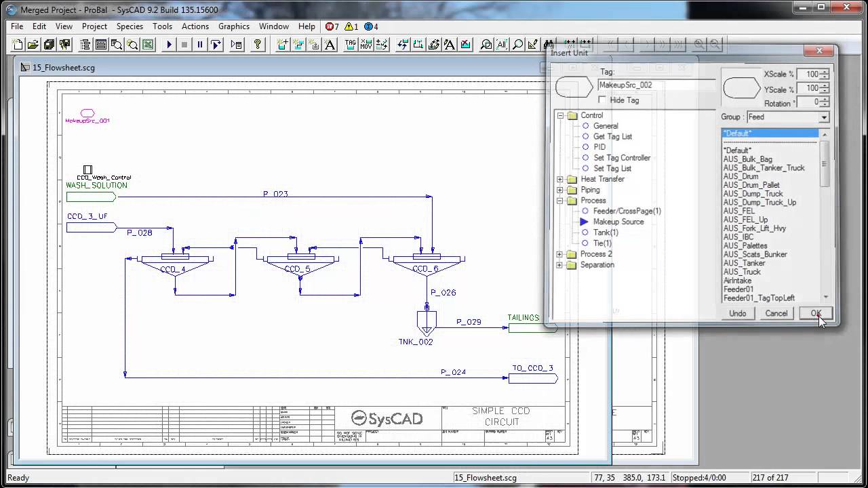Click the Insert Text 'A' toolbar icon

point(330,45)
